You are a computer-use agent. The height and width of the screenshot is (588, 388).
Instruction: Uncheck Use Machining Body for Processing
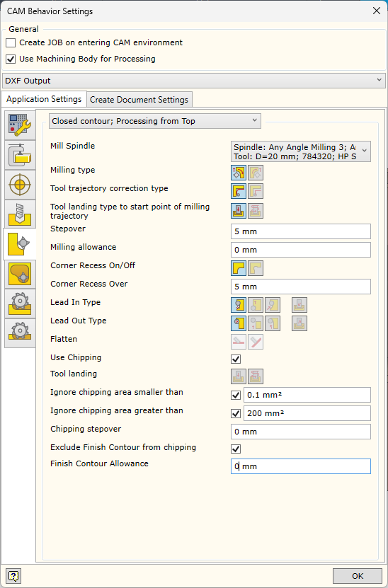tap(11, 59)
